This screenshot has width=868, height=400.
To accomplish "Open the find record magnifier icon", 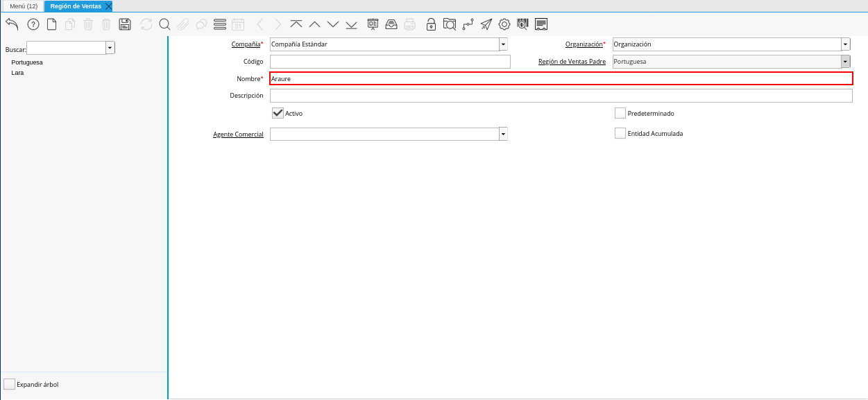I will tap(164, 24).
